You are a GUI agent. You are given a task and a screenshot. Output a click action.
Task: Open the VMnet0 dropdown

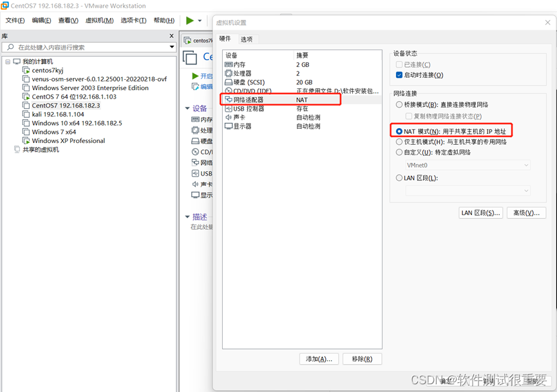[468, 165]
